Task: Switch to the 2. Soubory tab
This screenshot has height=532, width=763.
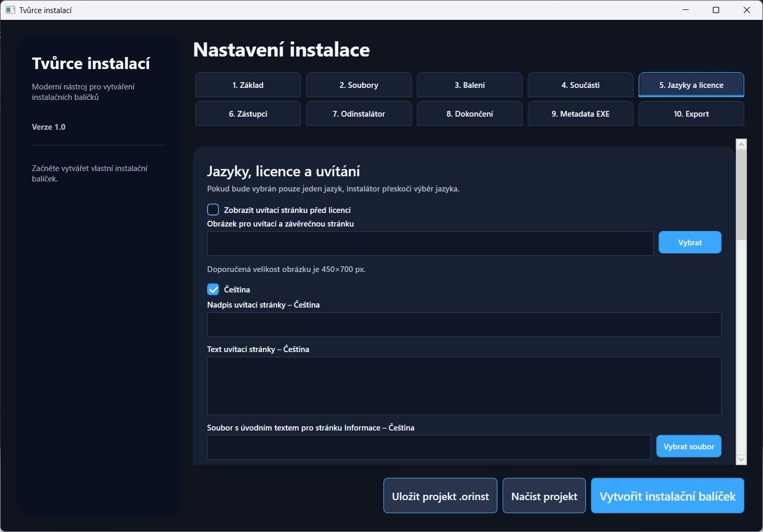Action: coord(359,85)
